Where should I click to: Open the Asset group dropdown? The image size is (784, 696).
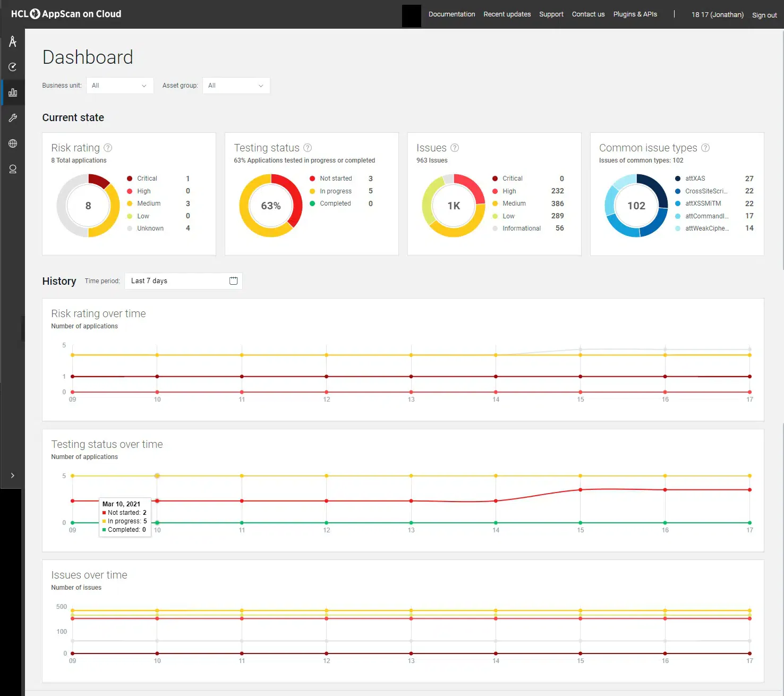point(236,86)
